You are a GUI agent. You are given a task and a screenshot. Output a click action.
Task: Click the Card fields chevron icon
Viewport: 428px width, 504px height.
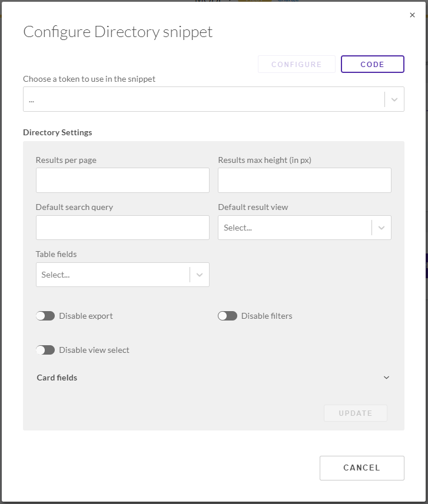coord(386,378)
